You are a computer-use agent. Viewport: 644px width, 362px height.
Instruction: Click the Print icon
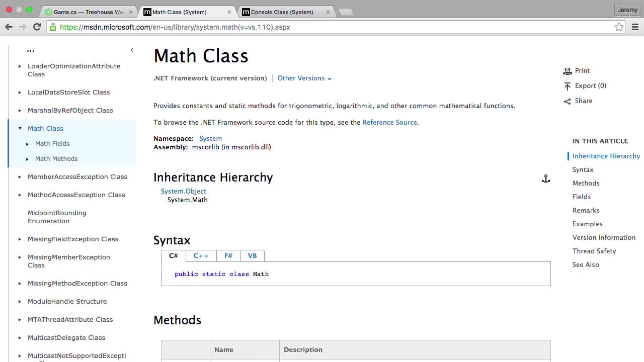(x=568, y=70)
